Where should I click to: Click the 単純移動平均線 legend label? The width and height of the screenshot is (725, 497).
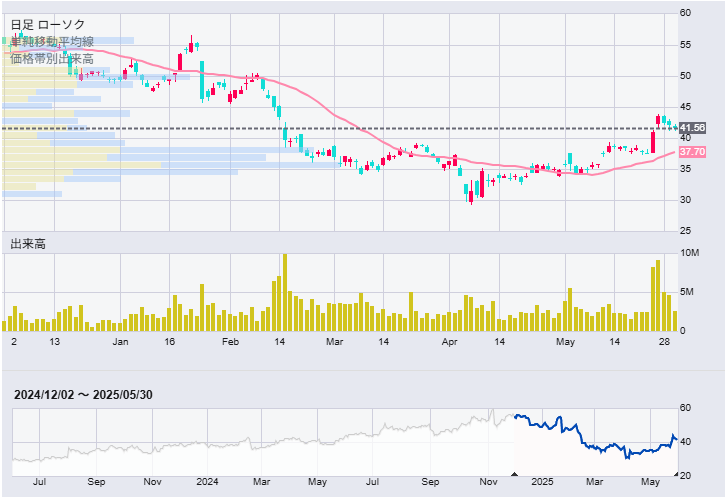pyautogui.click(x=52, y=42)
